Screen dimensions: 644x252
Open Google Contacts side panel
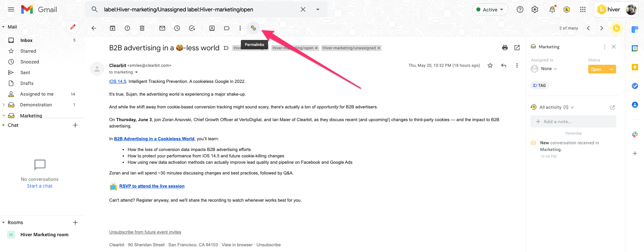pyautogui.click(x=635, y=105)
